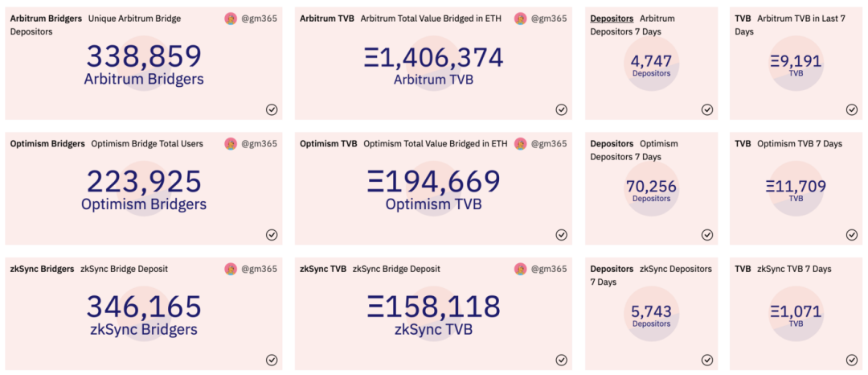Click the avatar beside @gm365 on zkSync TVB
This screenshot has height=375, width=868.
[x=520, y=270]
